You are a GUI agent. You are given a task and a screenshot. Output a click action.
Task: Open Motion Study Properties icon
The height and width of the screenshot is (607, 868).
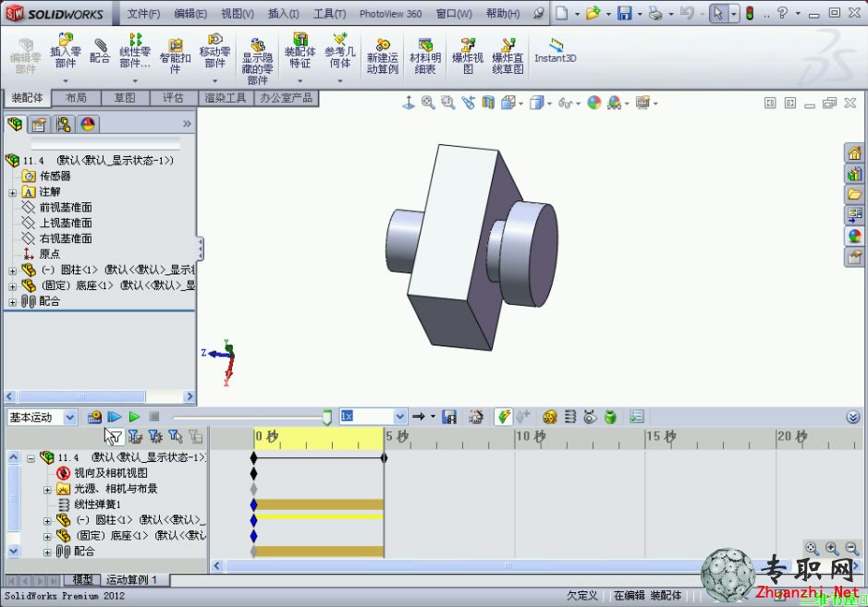[x=637, y=417]
